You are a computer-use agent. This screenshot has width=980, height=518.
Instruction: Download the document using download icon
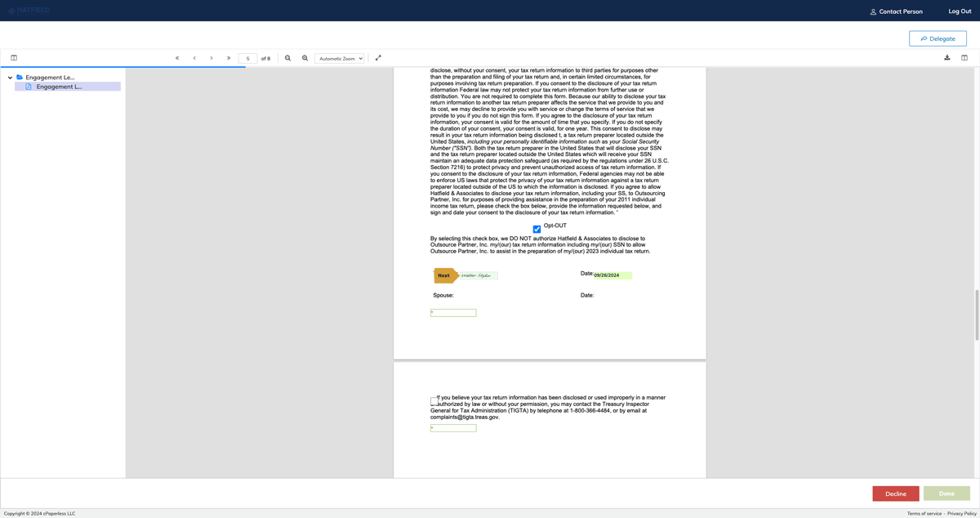[x=947, y=57]
